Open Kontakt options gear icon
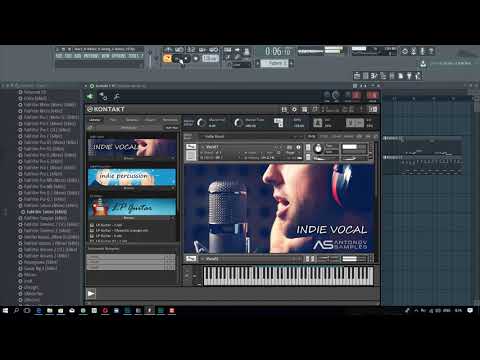 coord(294,109)
